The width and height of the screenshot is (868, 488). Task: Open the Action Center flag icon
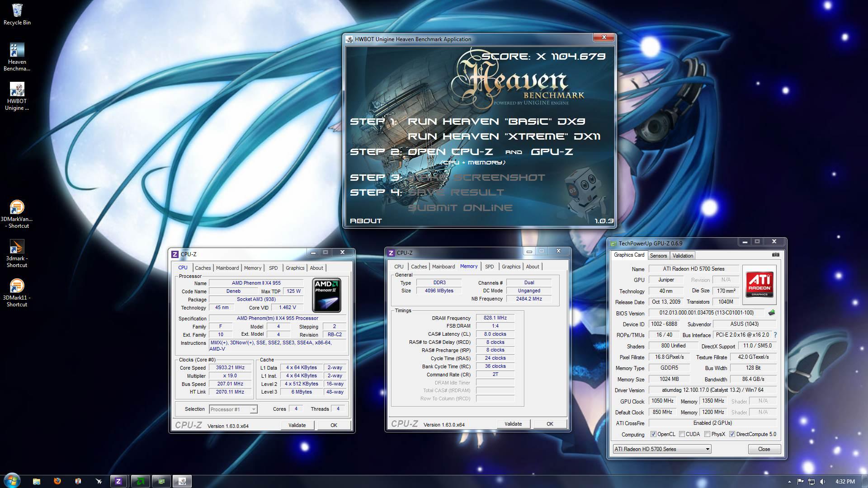coord(800,482)
